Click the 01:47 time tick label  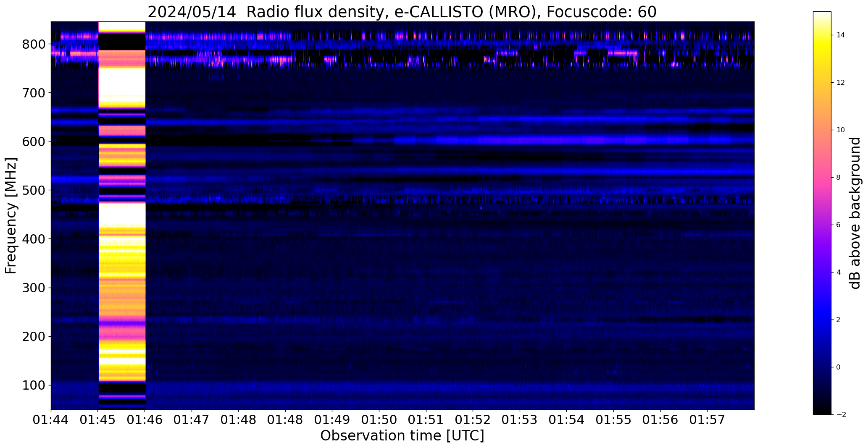click(192, 420)
